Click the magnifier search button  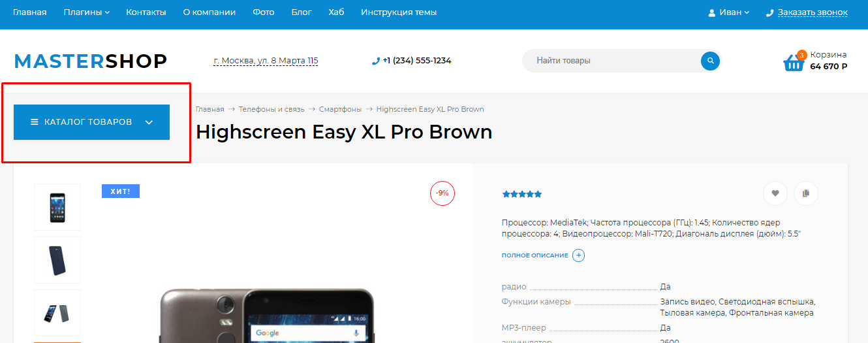pos(709,61)
